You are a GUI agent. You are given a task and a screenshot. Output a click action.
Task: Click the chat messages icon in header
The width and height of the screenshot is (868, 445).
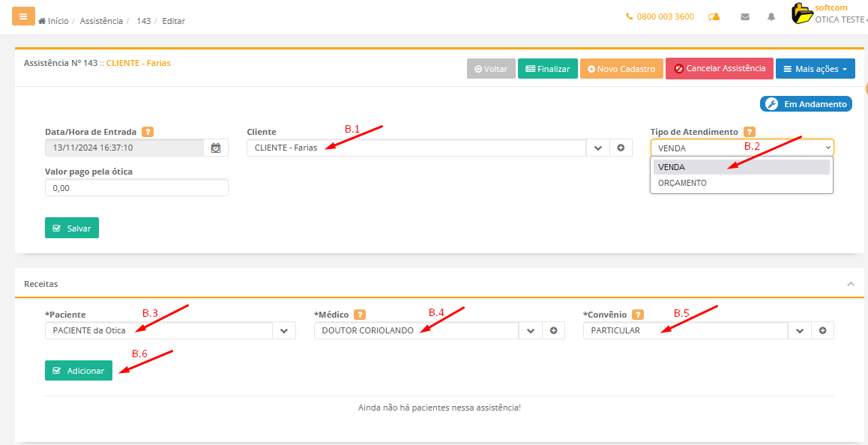tap(714, 16)
